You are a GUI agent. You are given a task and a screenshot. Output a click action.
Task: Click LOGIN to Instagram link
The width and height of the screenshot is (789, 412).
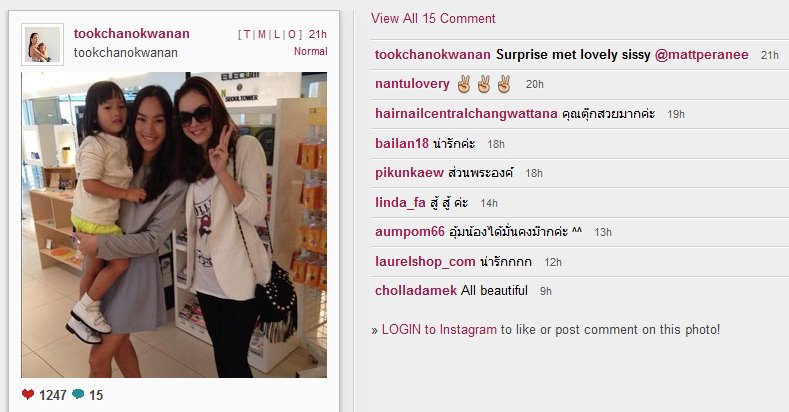[439, 329]
